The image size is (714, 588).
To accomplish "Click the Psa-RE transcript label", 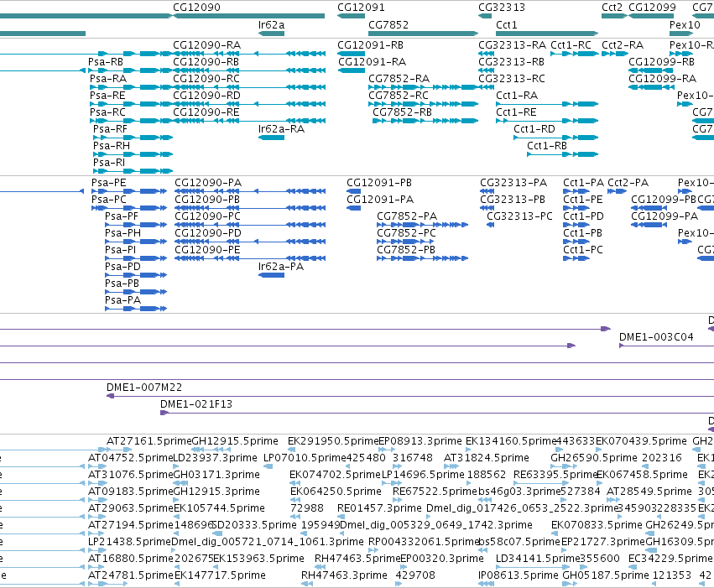I will pos(107,96).
